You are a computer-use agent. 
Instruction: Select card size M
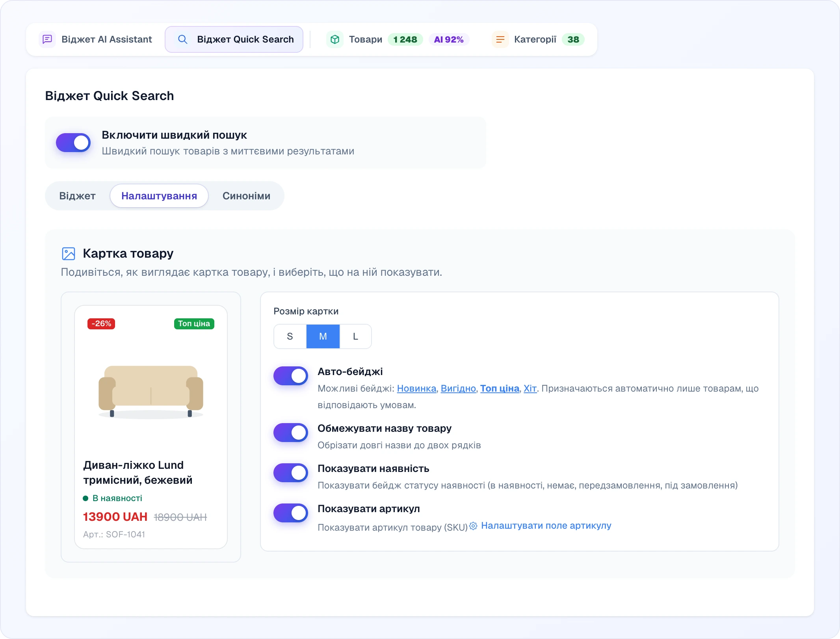tap(323, 336)
